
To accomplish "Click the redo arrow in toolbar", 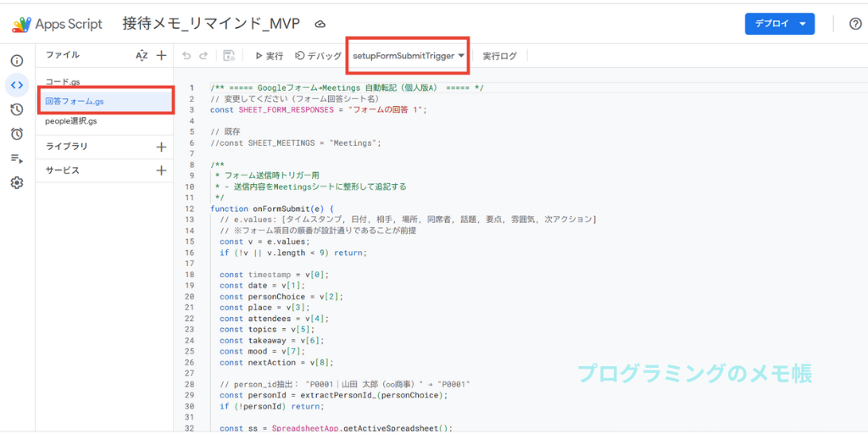I will click(x=203, y=56).
